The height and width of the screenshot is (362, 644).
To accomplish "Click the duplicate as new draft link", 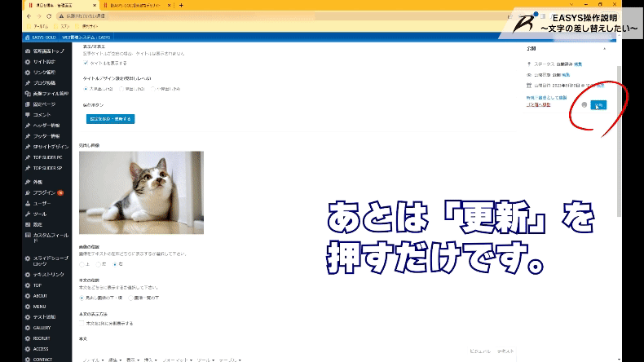I will coord(547,98).
